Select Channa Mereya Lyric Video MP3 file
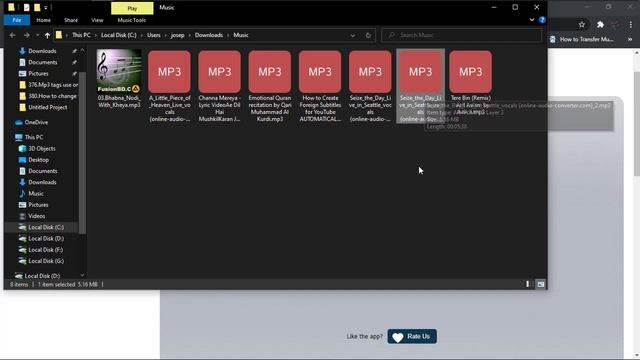 220,86
